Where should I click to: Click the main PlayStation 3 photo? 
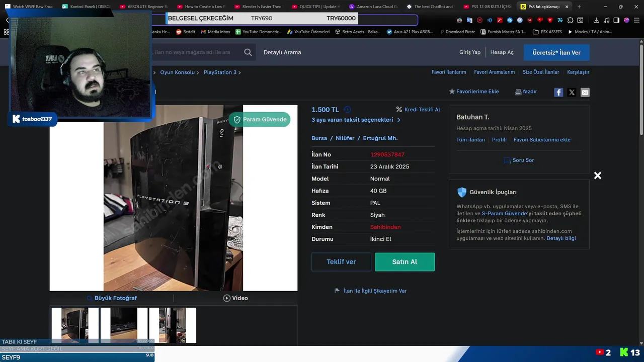pos(173,198)
